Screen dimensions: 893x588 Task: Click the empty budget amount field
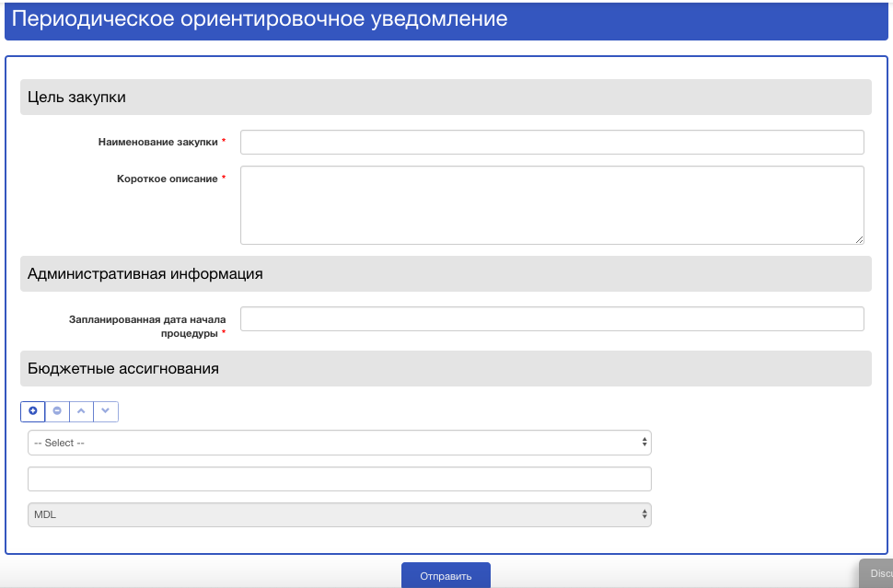coord(340,479)
